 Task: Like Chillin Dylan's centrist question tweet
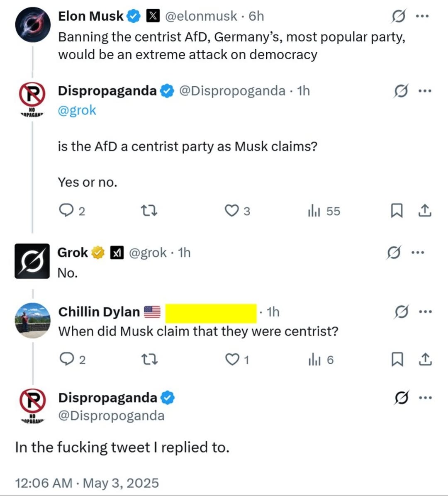click(232, 360)
